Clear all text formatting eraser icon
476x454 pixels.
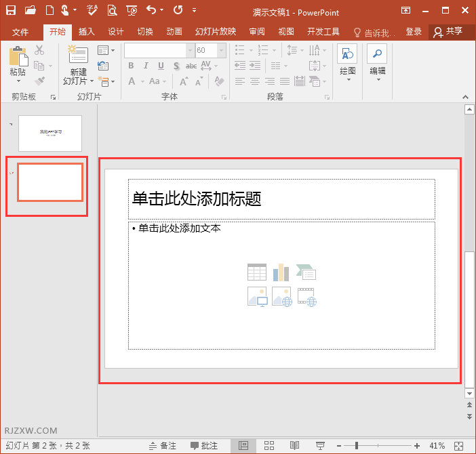[219, 81]
